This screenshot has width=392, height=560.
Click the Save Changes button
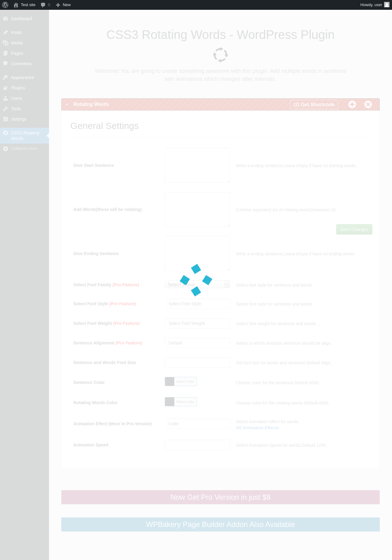pyautogui.click(x=354, y=229)
